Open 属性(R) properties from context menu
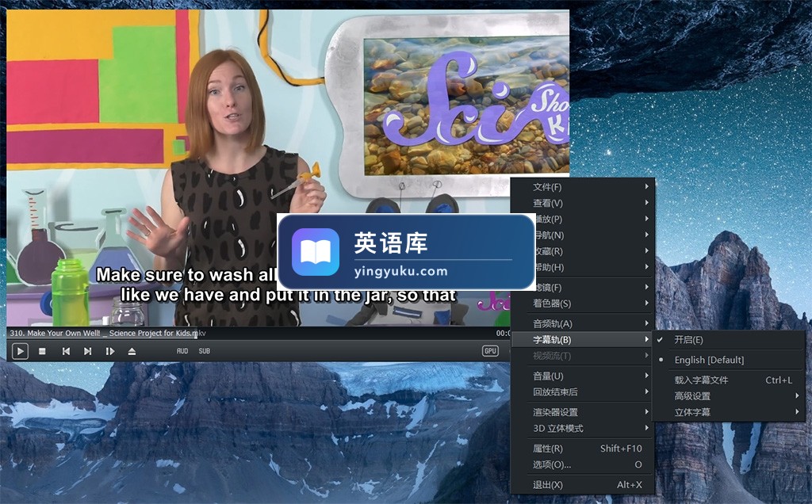Screen dimensions: 812x504 (x=583, y=448)
